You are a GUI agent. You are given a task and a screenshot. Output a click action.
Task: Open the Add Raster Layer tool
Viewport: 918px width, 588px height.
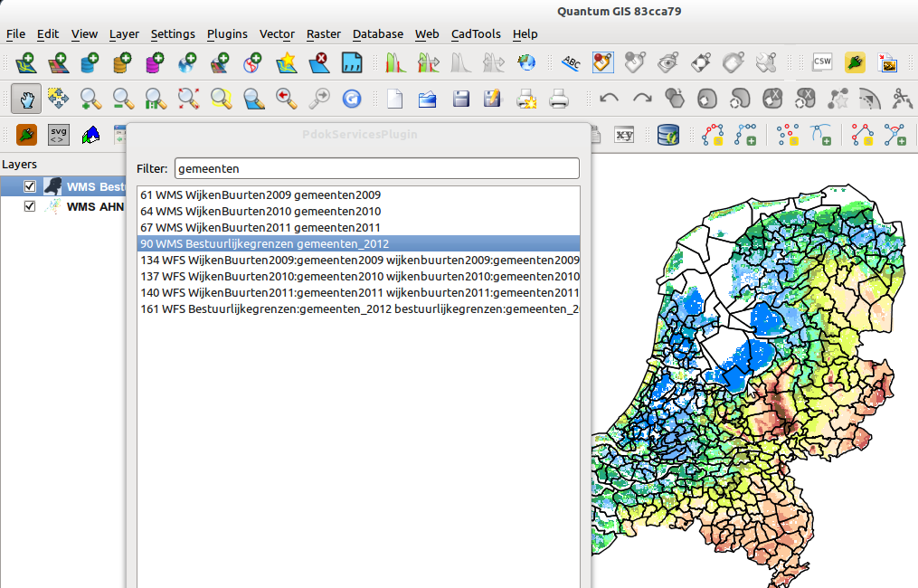pyautogui.click(x=58, y=62)
